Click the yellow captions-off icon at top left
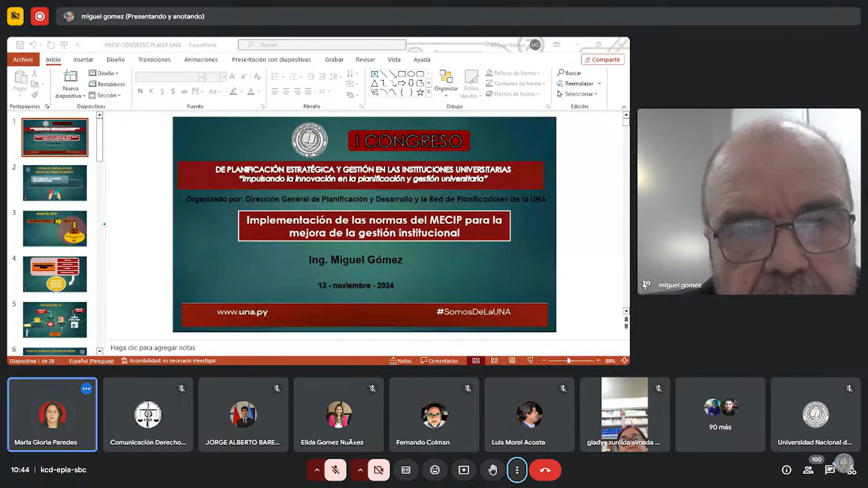The width and height of the screenshot is (868, 488). [x=15, y=16]
